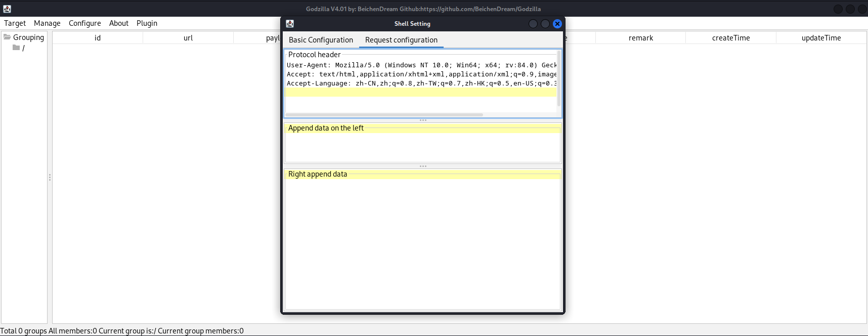Click inside the Right append data text area
Screen dimensions: 868x336
click(422, 243)
